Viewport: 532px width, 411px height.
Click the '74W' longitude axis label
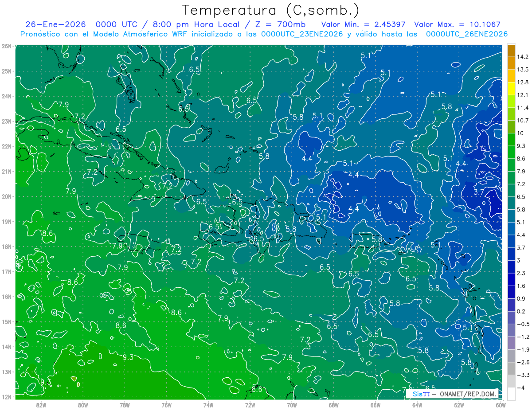(208, 405)
